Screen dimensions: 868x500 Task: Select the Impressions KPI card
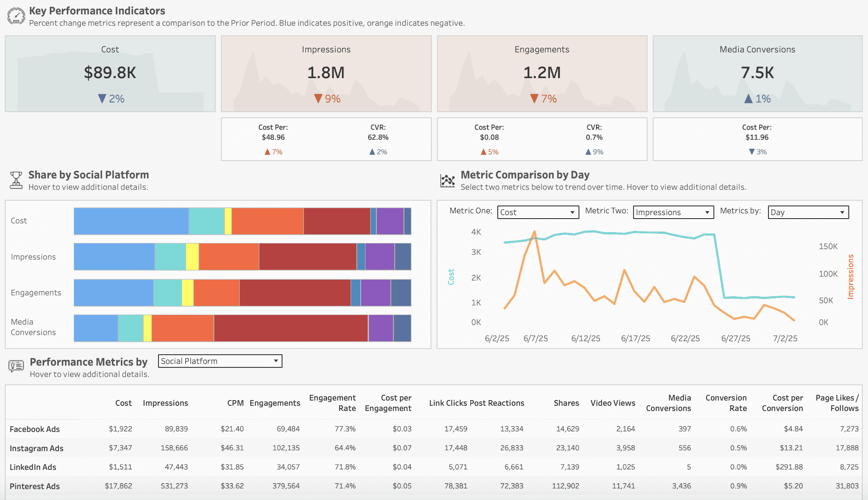click(x=326, y=74)
